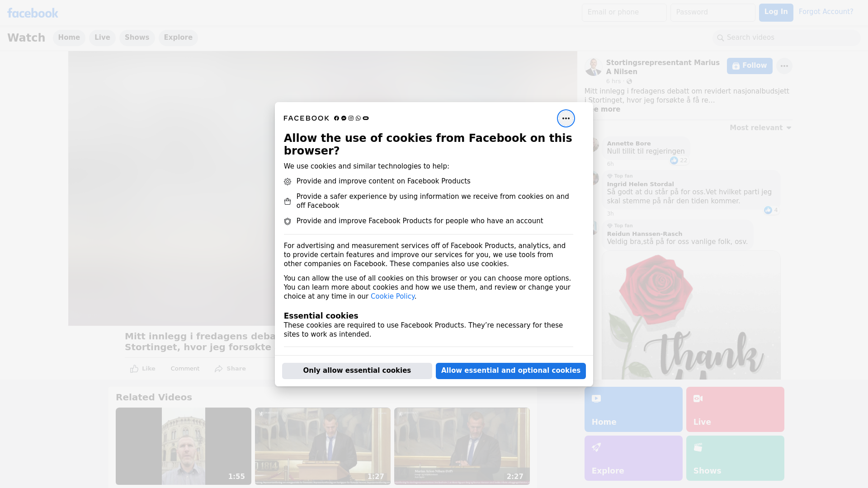Open related video lasting 2:27
The height and width of the screenshot is (488, 868).
tap(462, 446)
